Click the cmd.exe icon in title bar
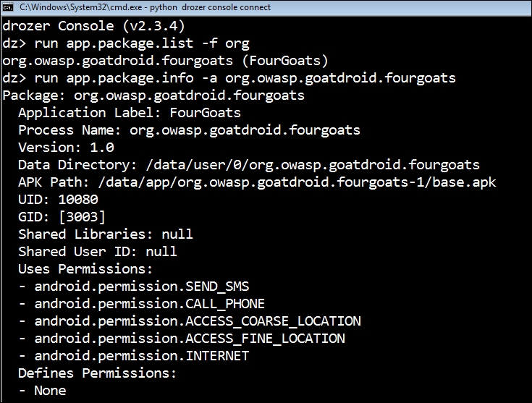This screenshot has width=532, height=403. point(8,7)
